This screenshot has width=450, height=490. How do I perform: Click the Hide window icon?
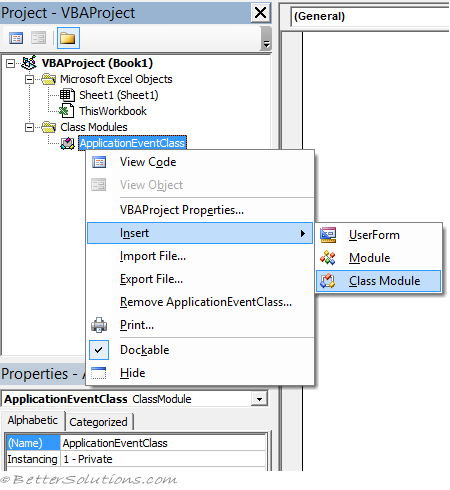pyautogui.click(x=99, y=373)
